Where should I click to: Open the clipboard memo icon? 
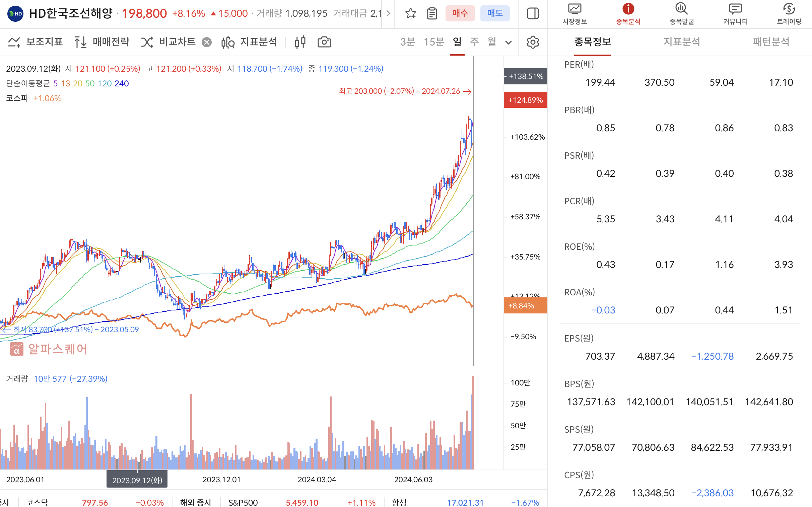432,13
